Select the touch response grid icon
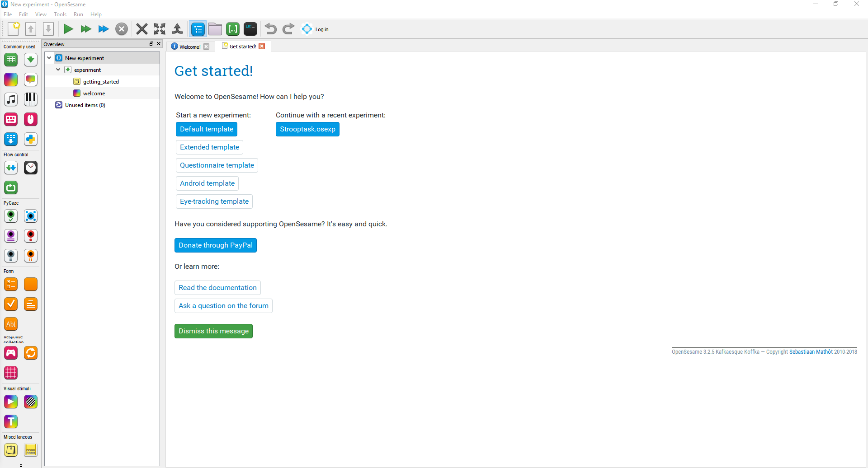 coord(11,373)
